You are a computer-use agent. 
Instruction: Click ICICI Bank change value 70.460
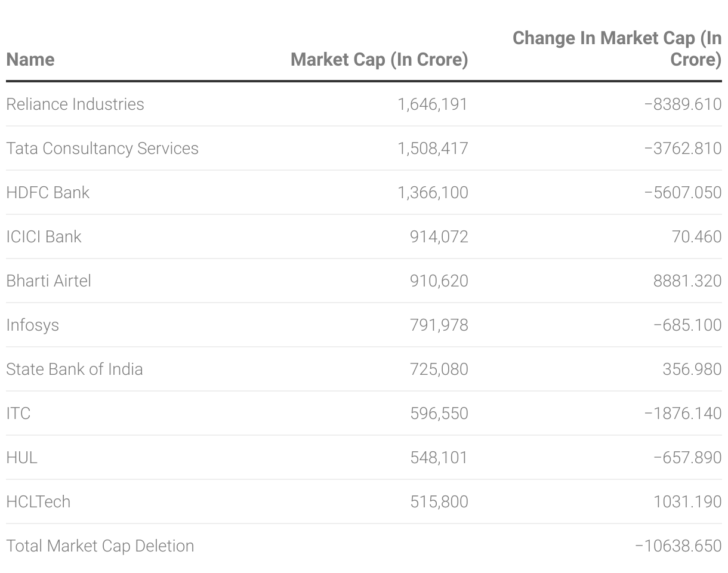(696, 236)
